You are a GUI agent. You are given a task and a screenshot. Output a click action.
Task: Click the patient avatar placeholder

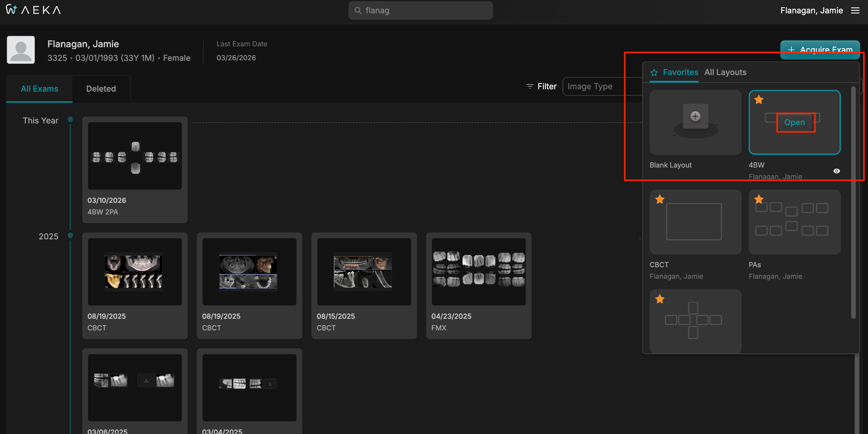click(x=21, y=50)
